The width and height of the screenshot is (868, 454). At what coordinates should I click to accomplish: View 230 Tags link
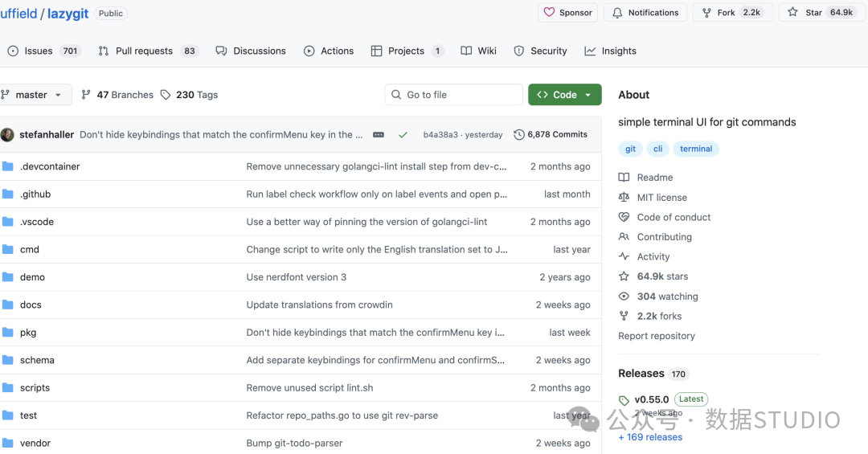pos(190,95)
